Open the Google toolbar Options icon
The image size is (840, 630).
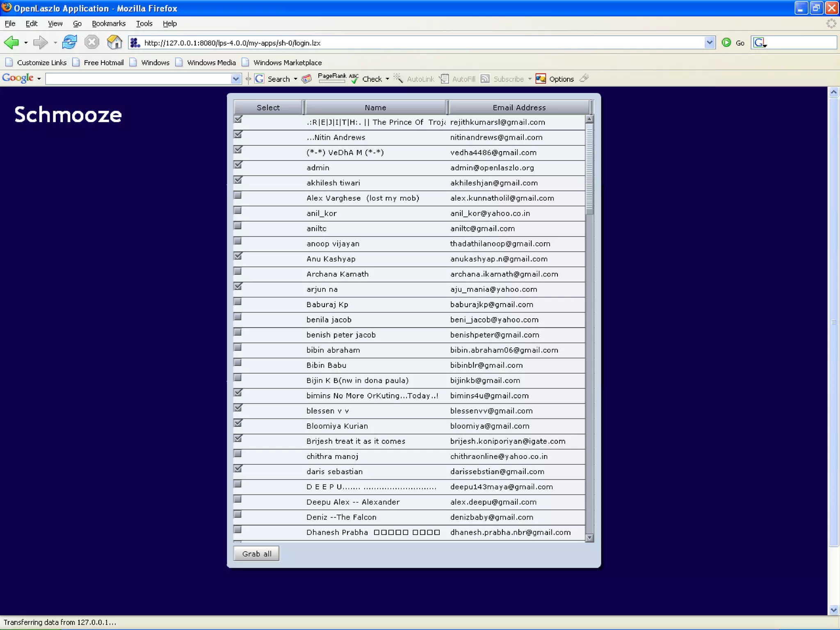click(x=541, y=79)
